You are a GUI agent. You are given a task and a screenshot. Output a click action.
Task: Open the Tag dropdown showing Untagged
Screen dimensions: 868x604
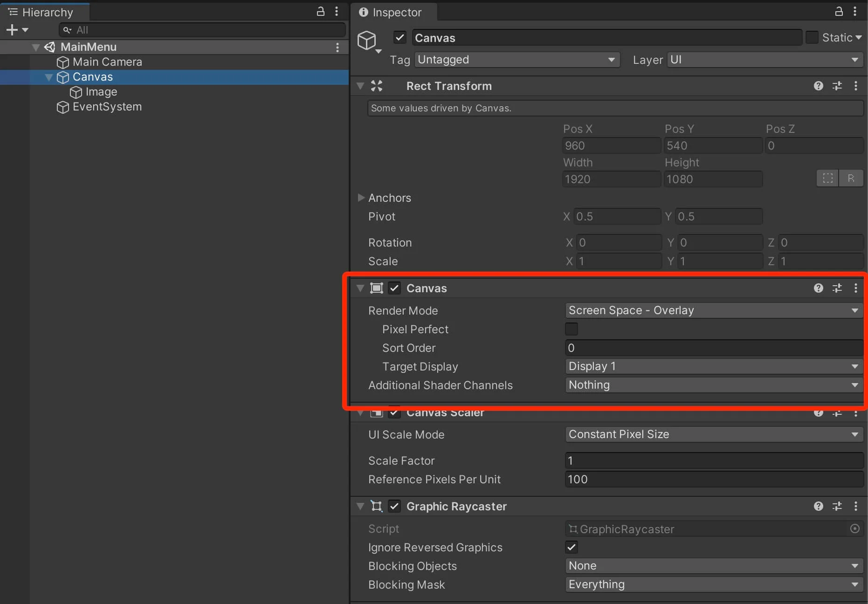[x=517, y=60]
